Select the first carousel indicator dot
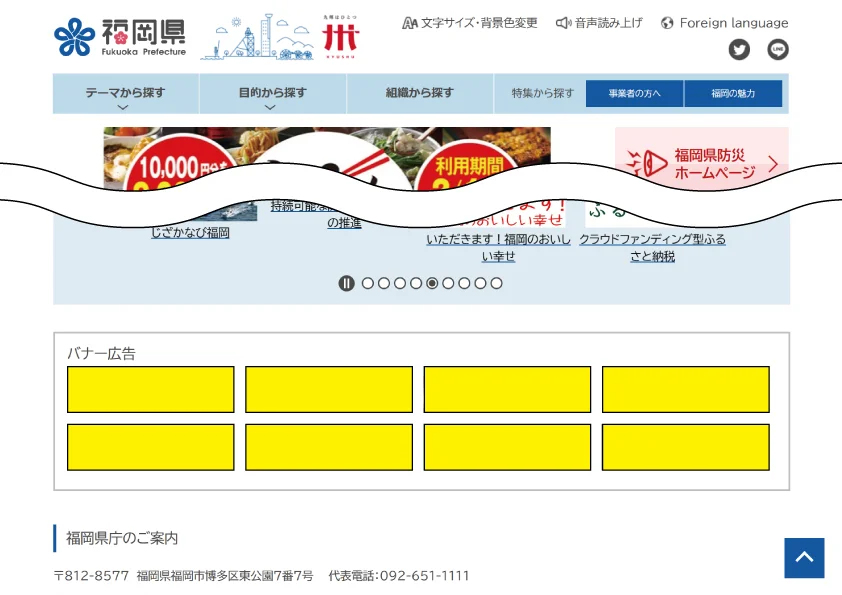The image size is (842, 595). coord(368,283)
